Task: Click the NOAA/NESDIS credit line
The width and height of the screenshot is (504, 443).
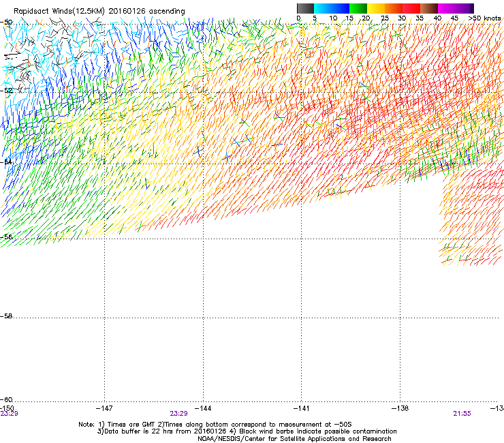Action: [294, 439]
